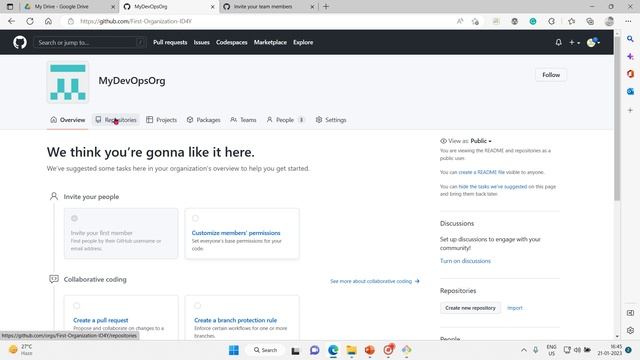Click the MyDevOpsOrg organization avatar
Viewport: 640px width, 360px height.
(x=68, y=82)
